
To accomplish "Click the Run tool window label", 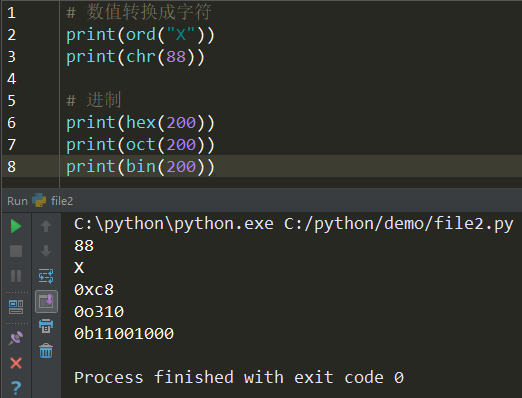I will click(17, 201).
